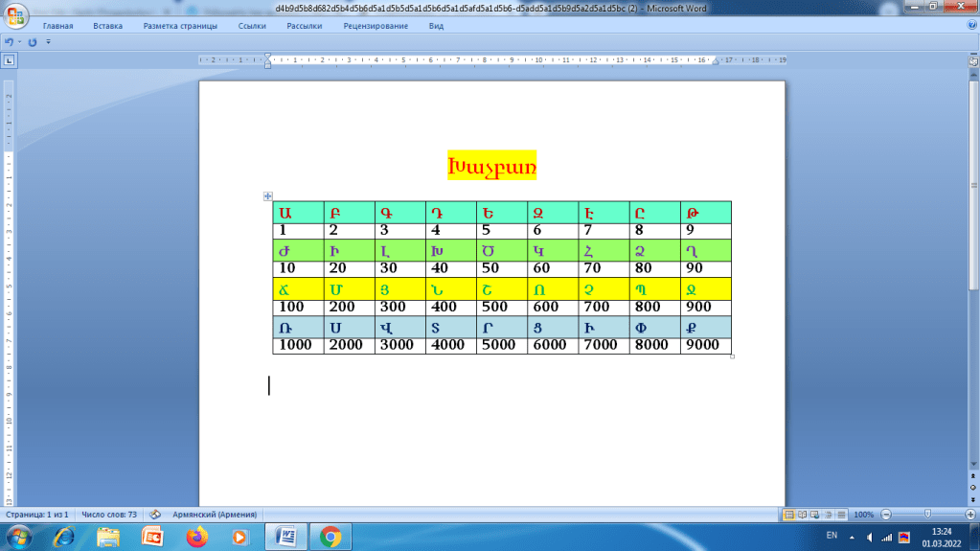
Task: Click the Zoom In plus button
Action: [969, 515]
